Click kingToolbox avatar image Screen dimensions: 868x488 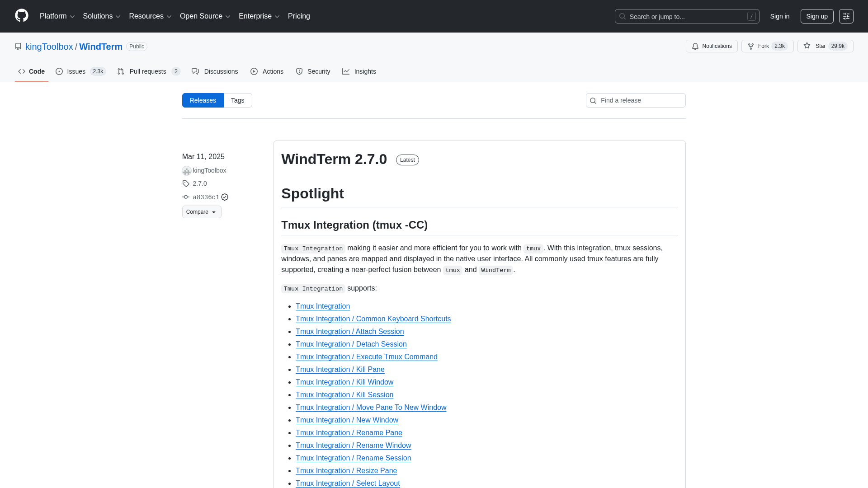(186, 170)
